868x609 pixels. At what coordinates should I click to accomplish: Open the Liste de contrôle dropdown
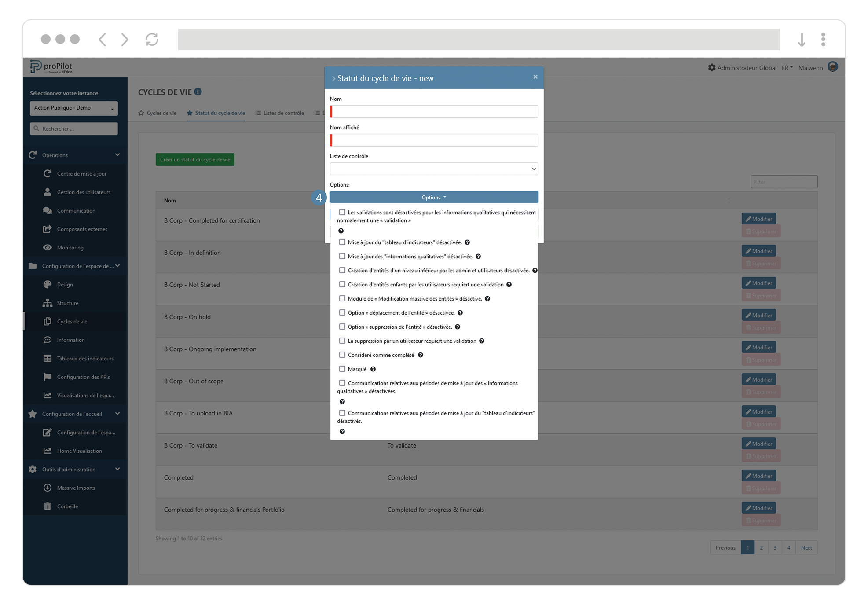click(x=434, y=169)
